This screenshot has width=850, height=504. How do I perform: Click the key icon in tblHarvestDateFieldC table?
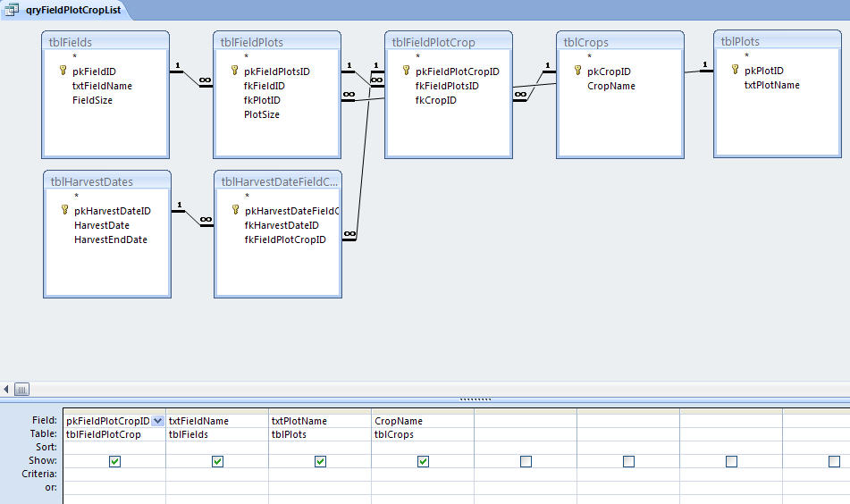pyautogui.click(x=236, y=210)
